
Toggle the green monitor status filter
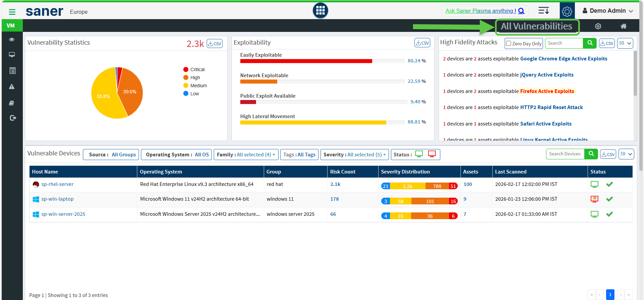(419, 154)
